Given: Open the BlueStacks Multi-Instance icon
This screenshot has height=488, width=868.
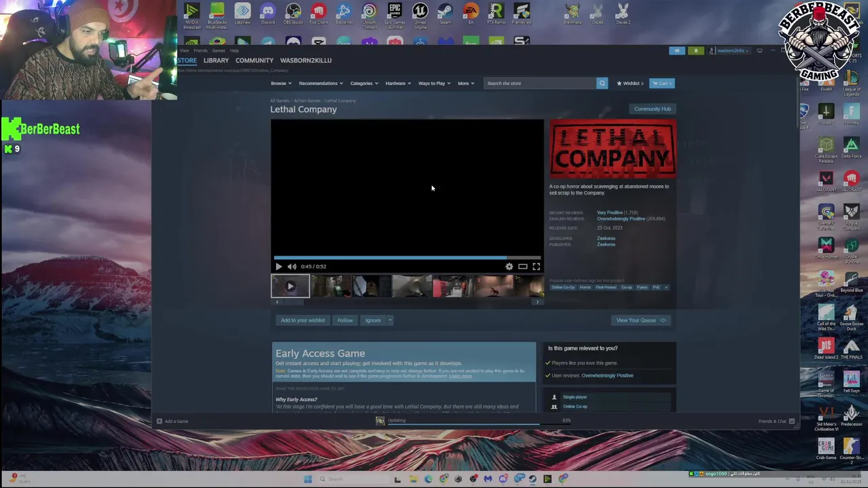Looking at the screenshot, I should (217, 15).
